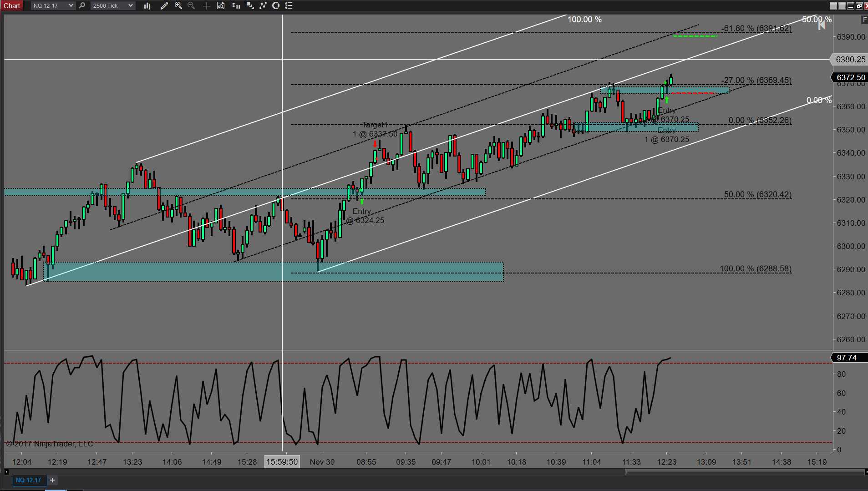The image size is (868, 491).
Task: Click the channel 100.00 % label at top
Action: click(x=584, y=20)
